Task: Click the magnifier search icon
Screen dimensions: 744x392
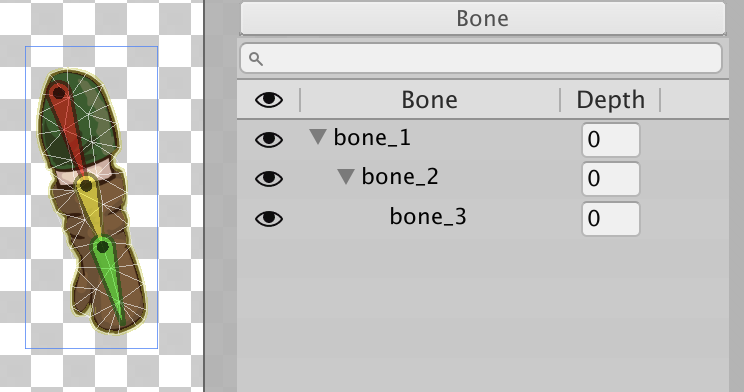Action: point(256,59)
